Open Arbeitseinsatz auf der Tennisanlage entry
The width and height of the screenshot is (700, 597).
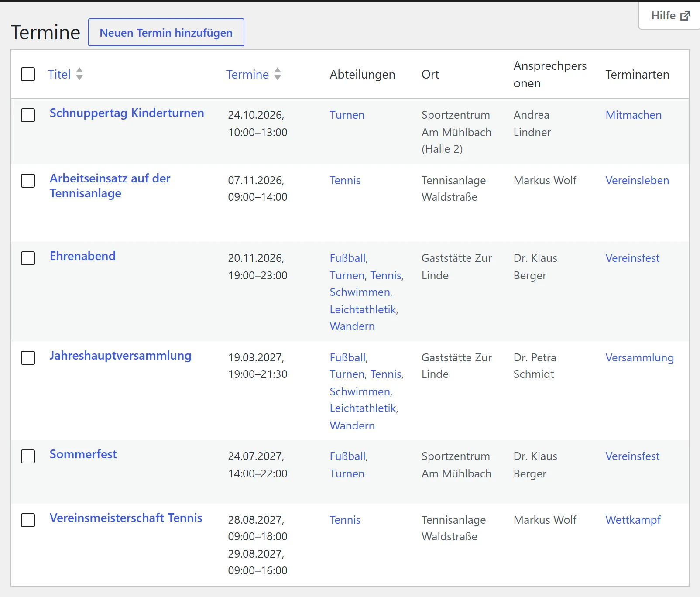tap(110, 185)
